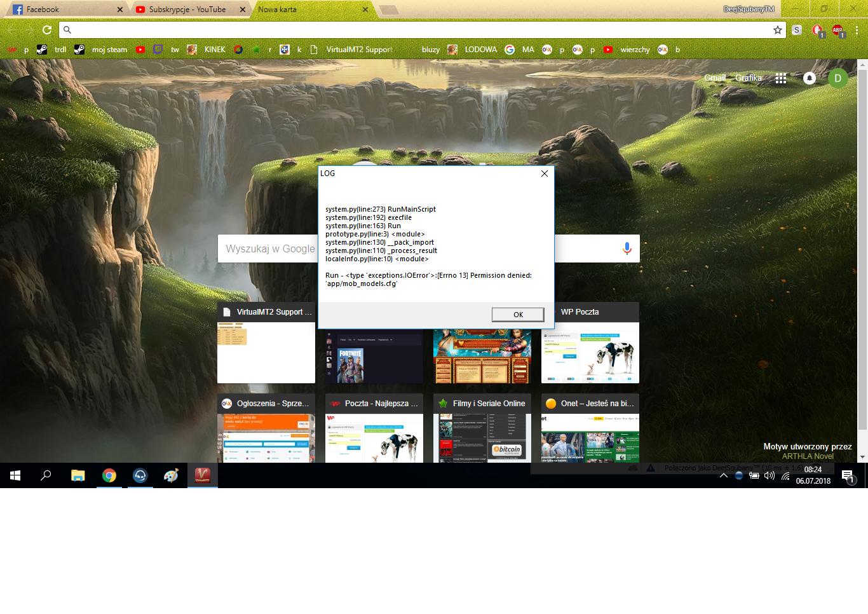Open the TeamSpeak taskbar icon
The height and width of the screenshot is (614, 868).
click(140, 475)
